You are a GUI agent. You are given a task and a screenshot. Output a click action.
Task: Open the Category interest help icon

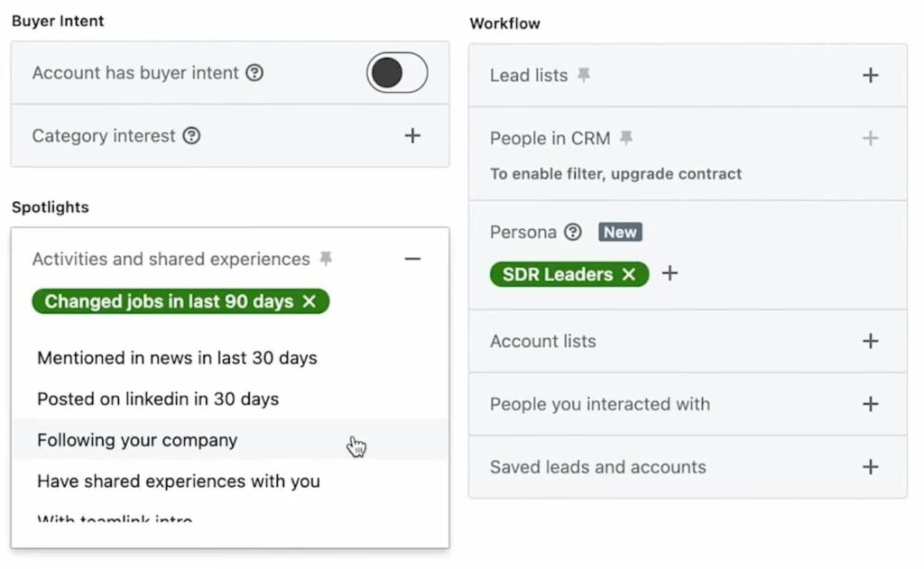[189, 136]
